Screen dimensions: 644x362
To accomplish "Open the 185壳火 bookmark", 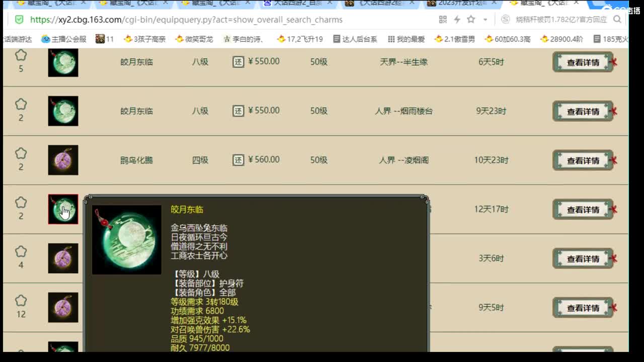I will click(x=611, y=39).
